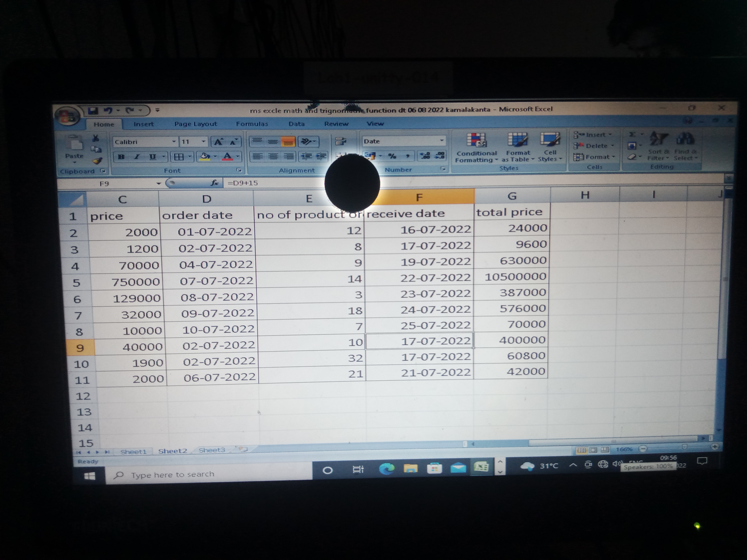Click the insert function fx icon
Image resolution: width=747 pixels, height=560 pixels.
point(214,183)
